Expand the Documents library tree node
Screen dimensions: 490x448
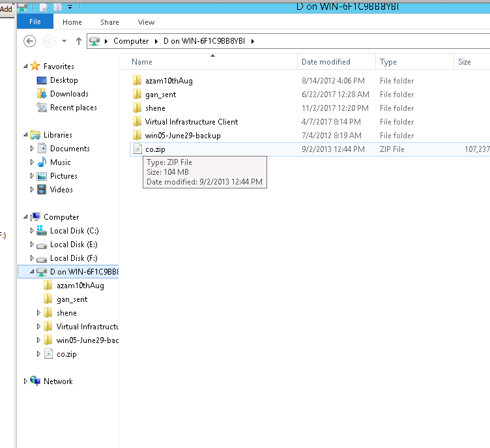(33, 149)
